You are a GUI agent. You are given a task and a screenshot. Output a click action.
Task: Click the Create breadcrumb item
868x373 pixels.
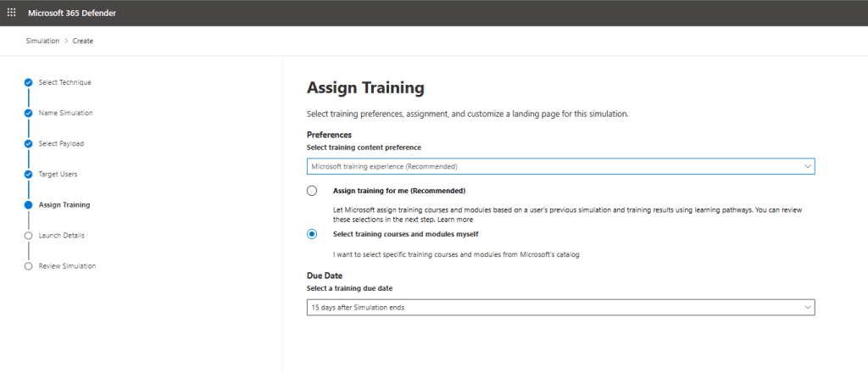click(x=83, y=41)
